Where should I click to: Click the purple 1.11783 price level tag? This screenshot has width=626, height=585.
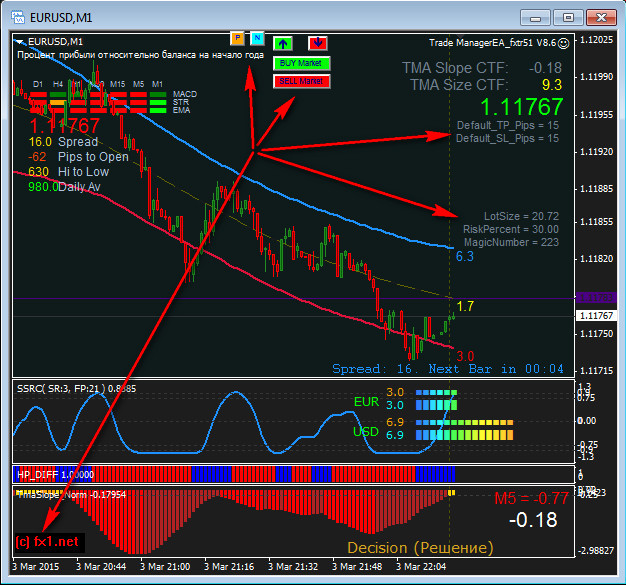(596, 297)
